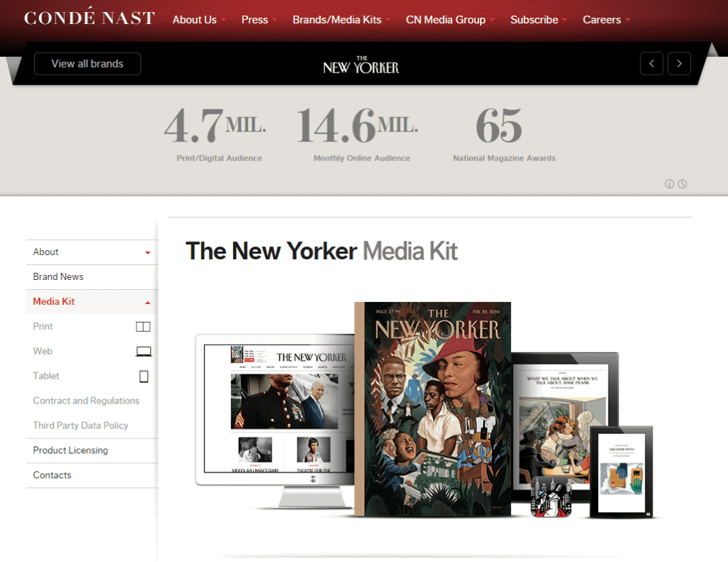The height and width of the screenshot is (562, 728).
Task: Select Tablet under Media Kit
Action: [46, 376]
